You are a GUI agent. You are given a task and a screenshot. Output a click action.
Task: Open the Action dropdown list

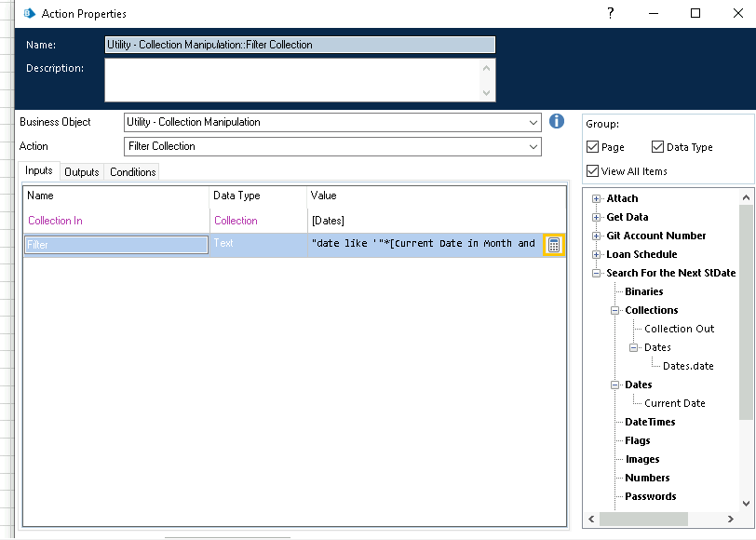[533, 146]
